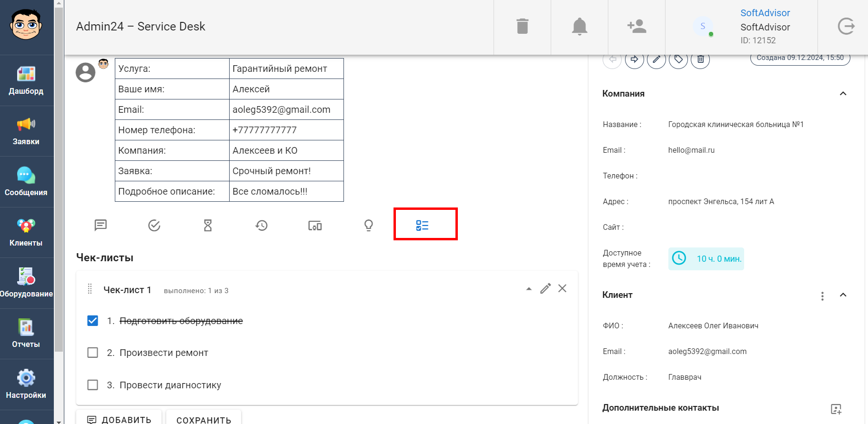Collapse the Компания section
This screenshot has width=868, height=424.
843,94
